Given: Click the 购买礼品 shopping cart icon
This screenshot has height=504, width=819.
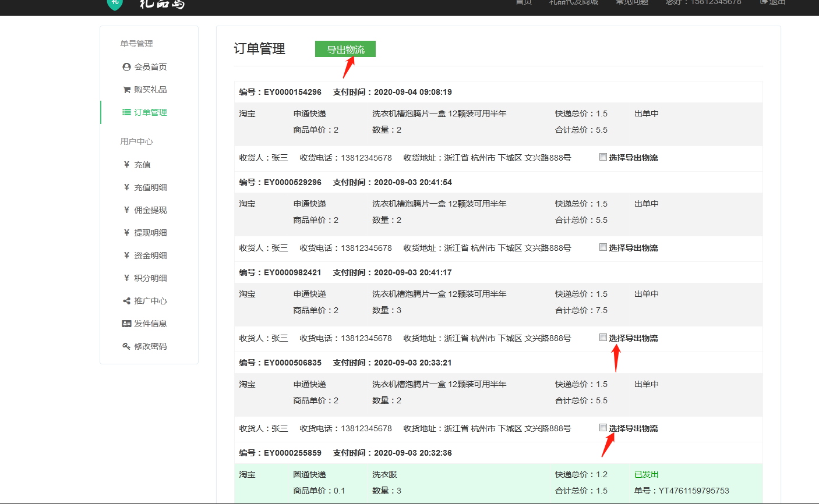Looking at the screenshot, I should (126, 90).
